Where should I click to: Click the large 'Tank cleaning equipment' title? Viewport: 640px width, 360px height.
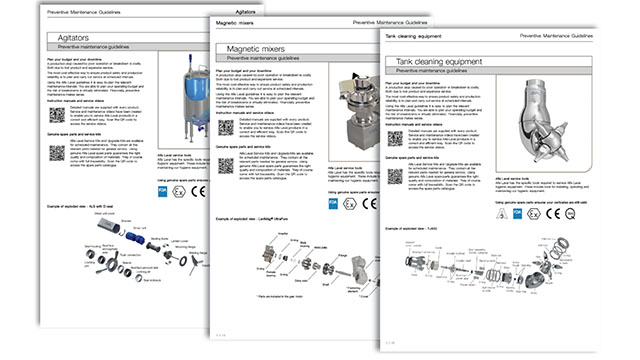coord(439,62)
